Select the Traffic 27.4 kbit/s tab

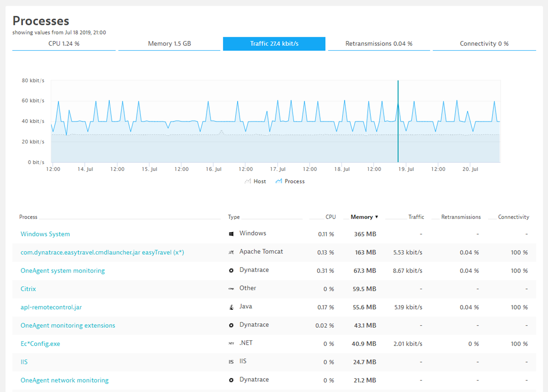point(274,44)
